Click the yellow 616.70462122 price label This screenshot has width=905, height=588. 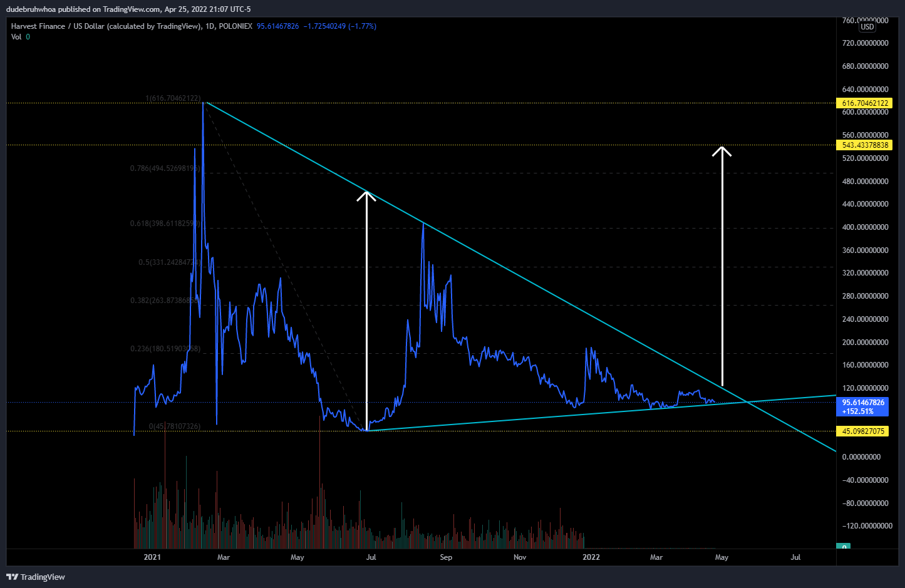coord(865,103)
